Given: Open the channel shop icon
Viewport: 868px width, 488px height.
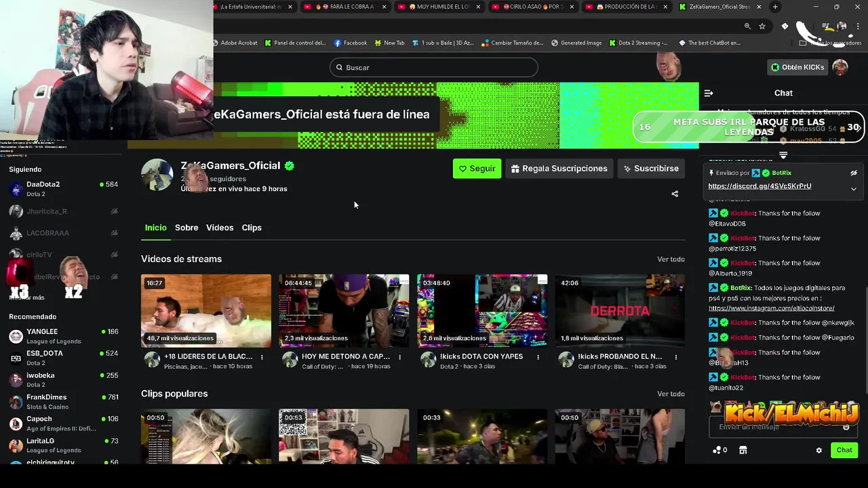Looking at the screenshot, I should click(x=743, y=450).
